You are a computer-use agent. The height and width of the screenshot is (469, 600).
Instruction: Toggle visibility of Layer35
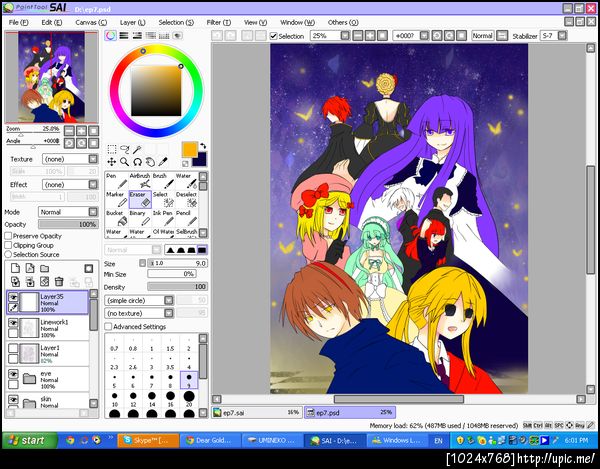[x=13, y=297]
